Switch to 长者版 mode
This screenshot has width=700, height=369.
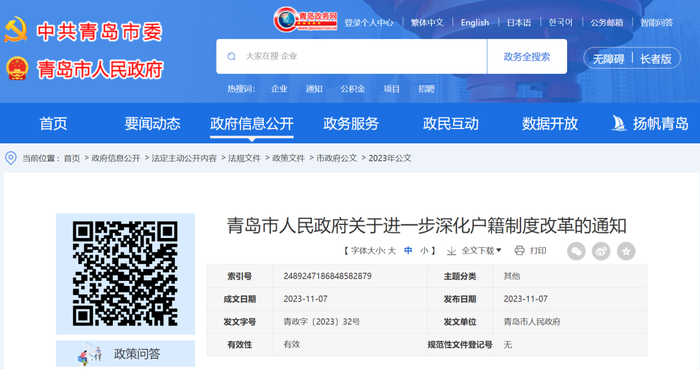[655, 58]
